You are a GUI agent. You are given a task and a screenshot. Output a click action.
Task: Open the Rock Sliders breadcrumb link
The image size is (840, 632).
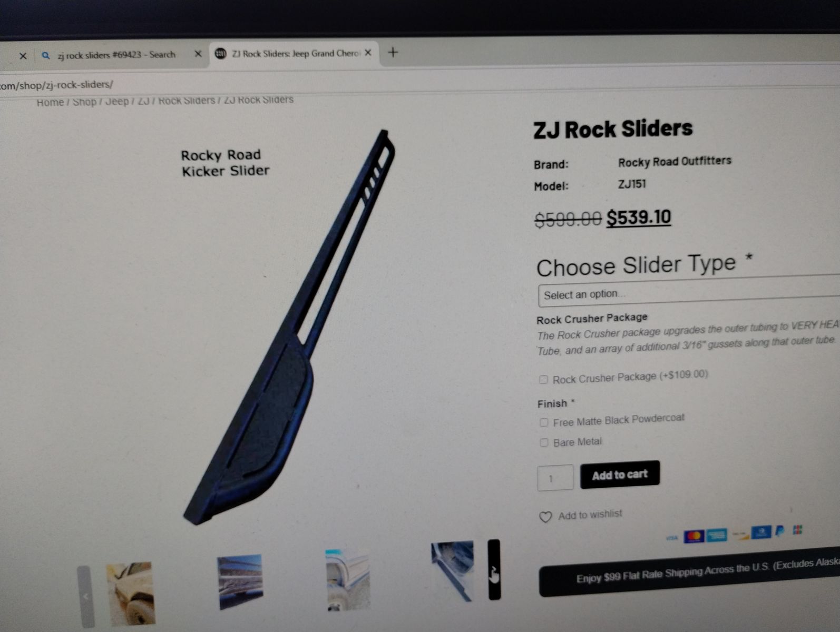point(187,100)
